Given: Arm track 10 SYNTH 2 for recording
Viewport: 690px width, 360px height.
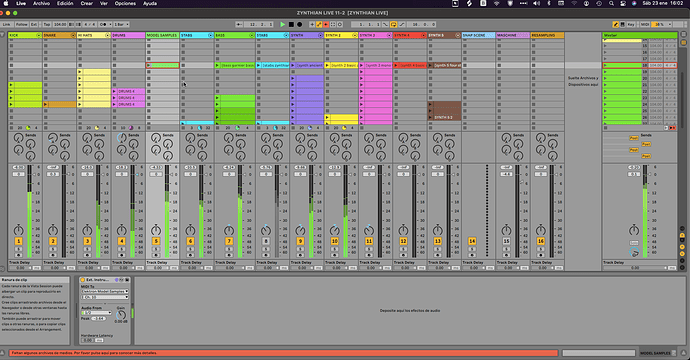Looking at the screenshot, I should click(x=334, y=255).
